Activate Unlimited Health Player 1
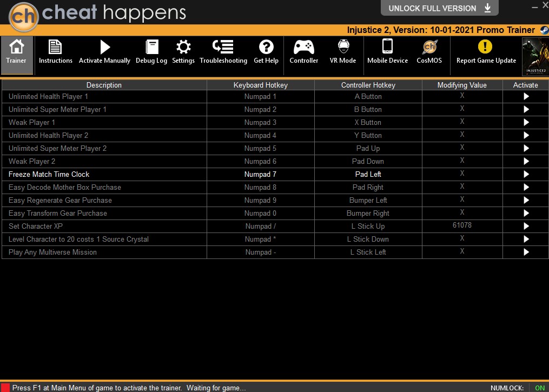The image size is (549, 392). click(x=526, y=97)
